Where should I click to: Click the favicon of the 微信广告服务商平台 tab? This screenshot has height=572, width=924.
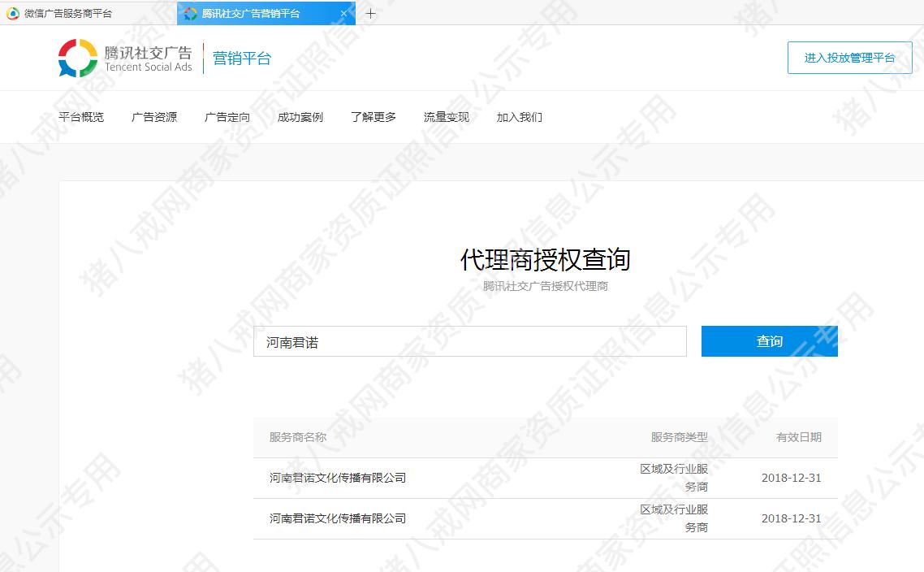click(x=12, y=14)
